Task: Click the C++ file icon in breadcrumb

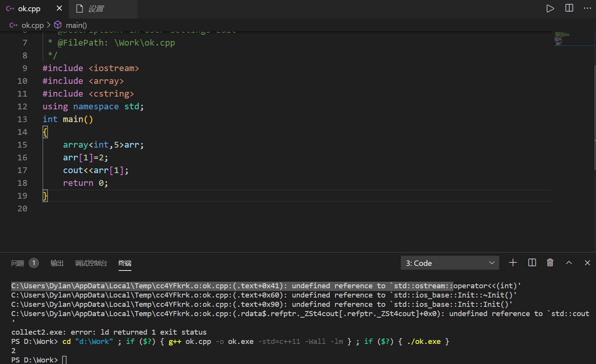Action: (x=14, y=25)
